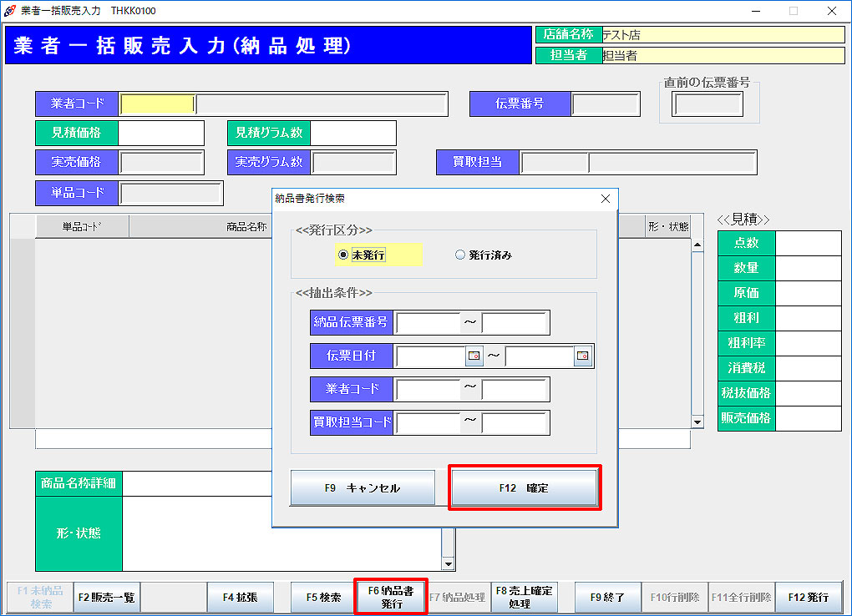
Task: Run F5 検索 search
Action: tap(323, 598)
